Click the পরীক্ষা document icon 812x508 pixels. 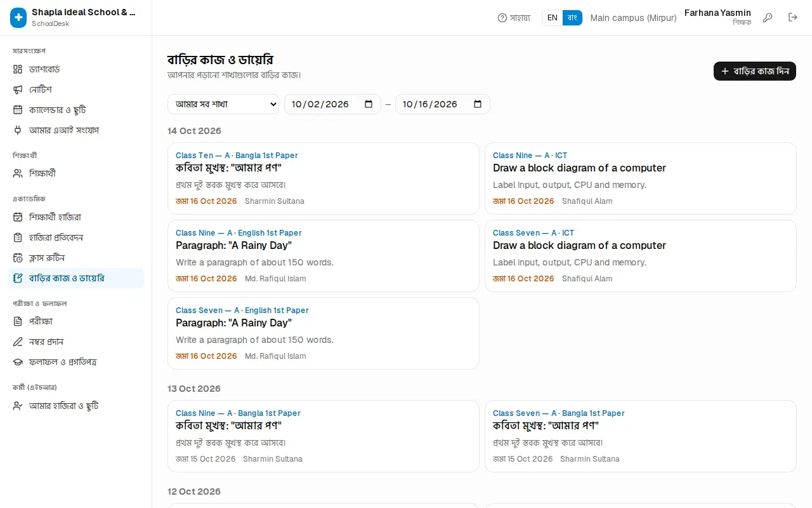(x=18, y=321)
